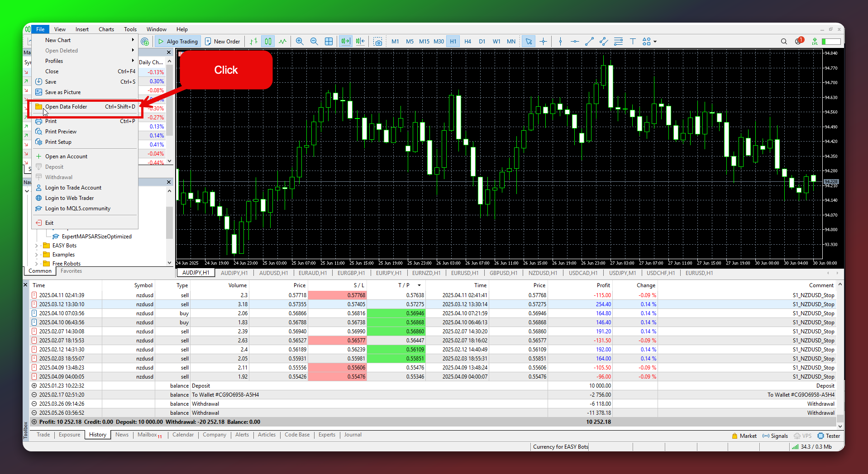The width and height of the screenshot is (868, 474).
Task: Select the equidistant channel tool
Action: pyautogui.click(x=604, y=41)
